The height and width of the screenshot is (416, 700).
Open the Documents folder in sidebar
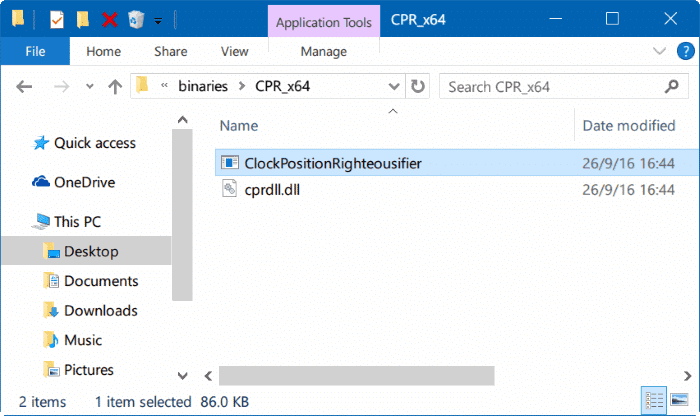(x=101, y=281)
